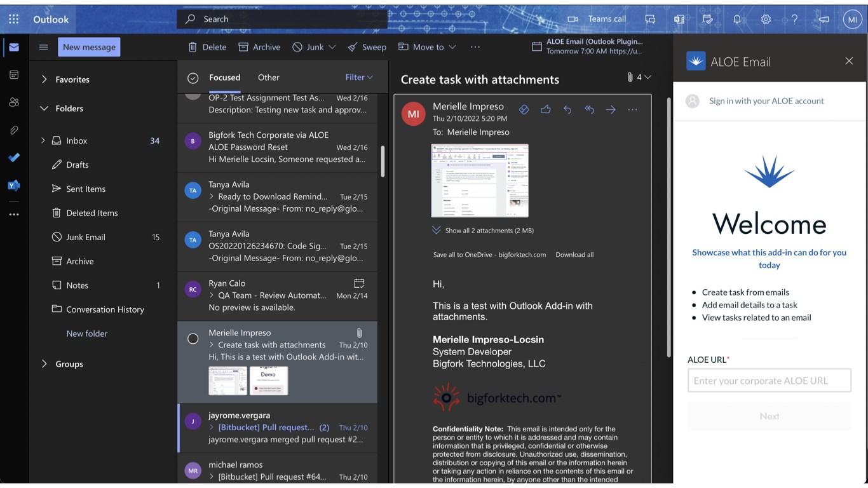Sweep messages from this sender

coord(367,47)
